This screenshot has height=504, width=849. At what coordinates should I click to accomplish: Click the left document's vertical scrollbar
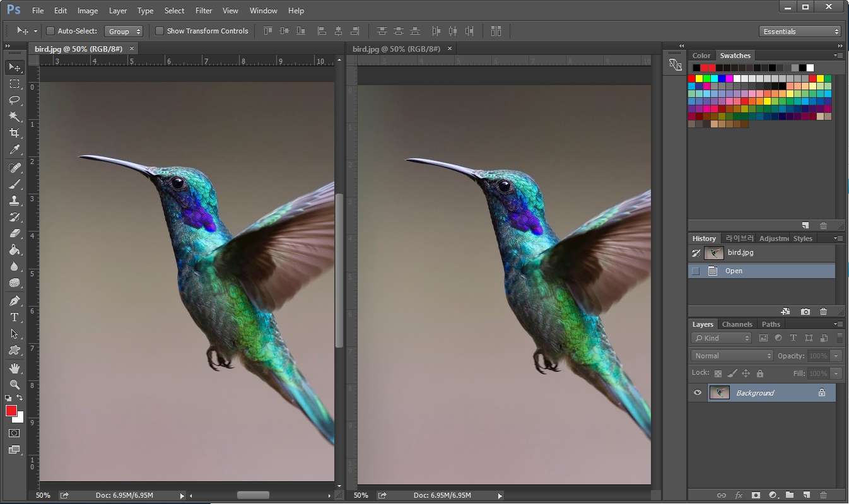pos(339,271)
